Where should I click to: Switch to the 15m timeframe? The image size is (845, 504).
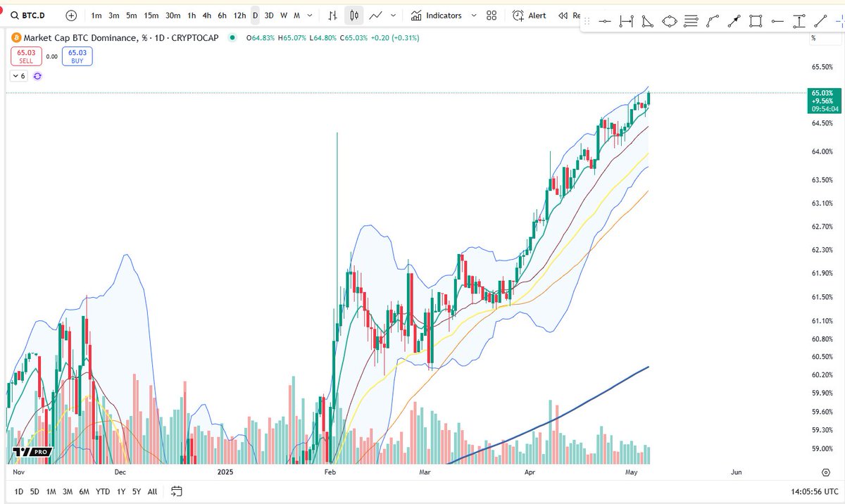point(151,15)
